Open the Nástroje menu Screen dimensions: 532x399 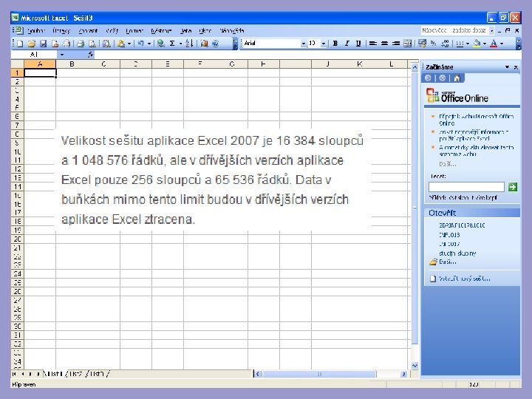tap(161, 31)
